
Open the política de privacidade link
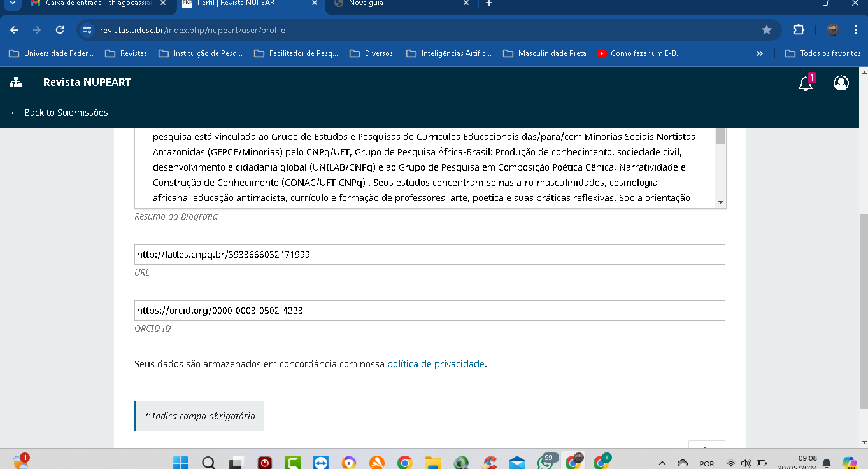[436, 364]
